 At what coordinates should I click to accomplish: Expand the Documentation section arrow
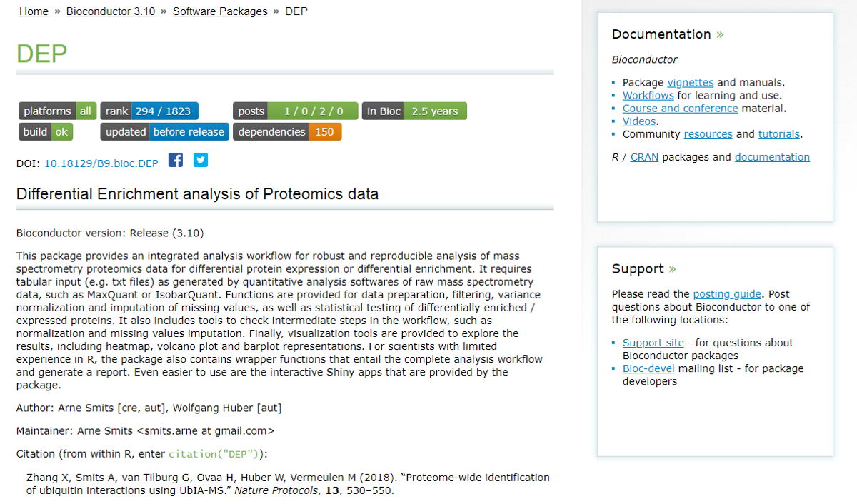pyautogui.click(x=720, y=34)
